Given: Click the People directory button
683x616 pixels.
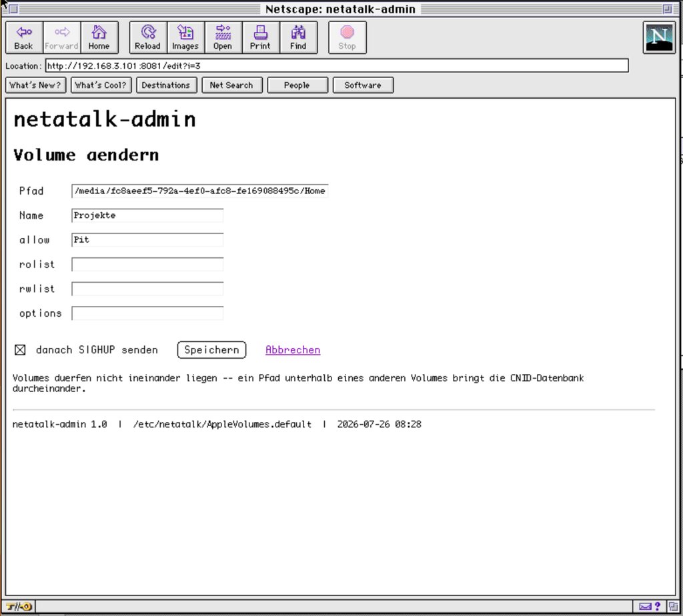Looking at the screenshot, I should click(x=297, y=85).
